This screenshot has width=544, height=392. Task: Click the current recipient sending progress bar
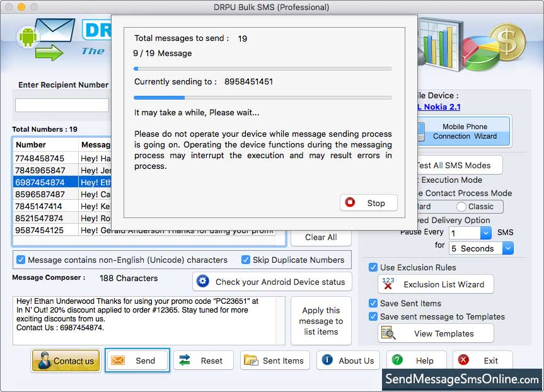click(262, 98)
